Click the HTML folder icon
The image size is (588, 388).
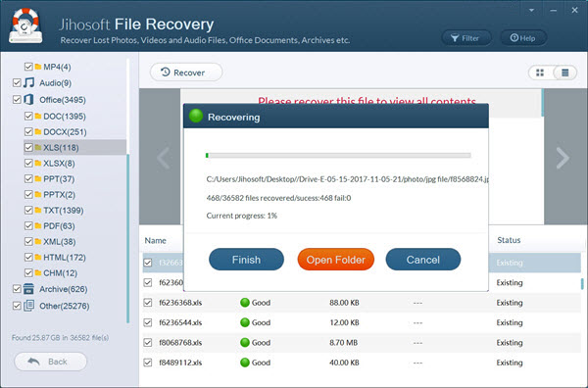click(38, 257)
